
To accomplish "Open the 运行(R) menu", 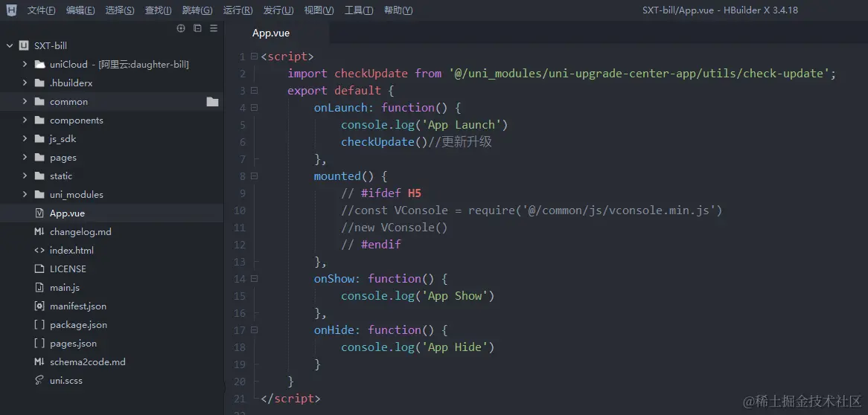I will coord(238,10).
